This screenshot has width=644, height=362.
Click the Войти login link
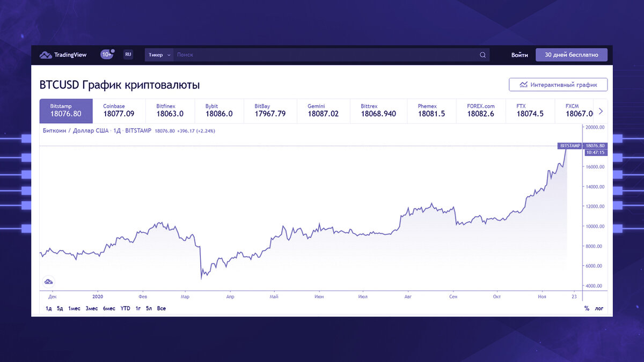[519, 55]
